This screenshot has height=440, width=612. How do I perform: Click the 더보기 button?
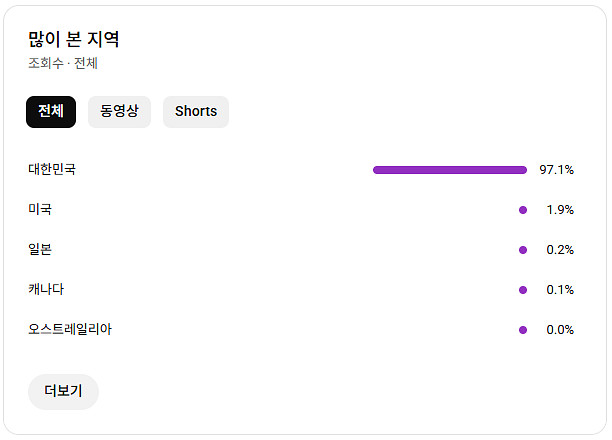point(63,392)
